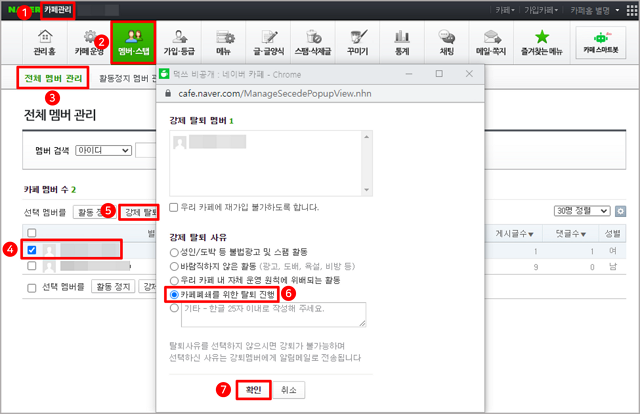This screenshot has height=414, width=640.
Task: Switch to 전체 멤버 관리 tab
Action: click(54, 78)
